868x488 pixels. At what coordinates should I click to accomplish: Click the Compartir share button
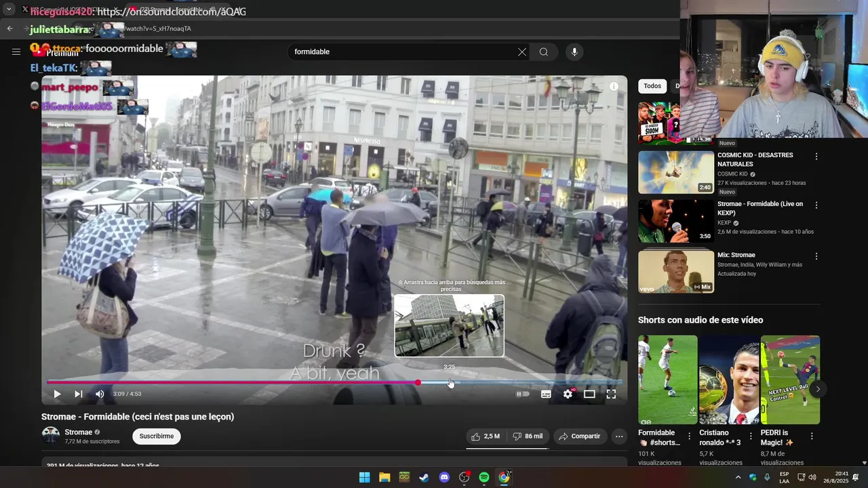(579, 436)
